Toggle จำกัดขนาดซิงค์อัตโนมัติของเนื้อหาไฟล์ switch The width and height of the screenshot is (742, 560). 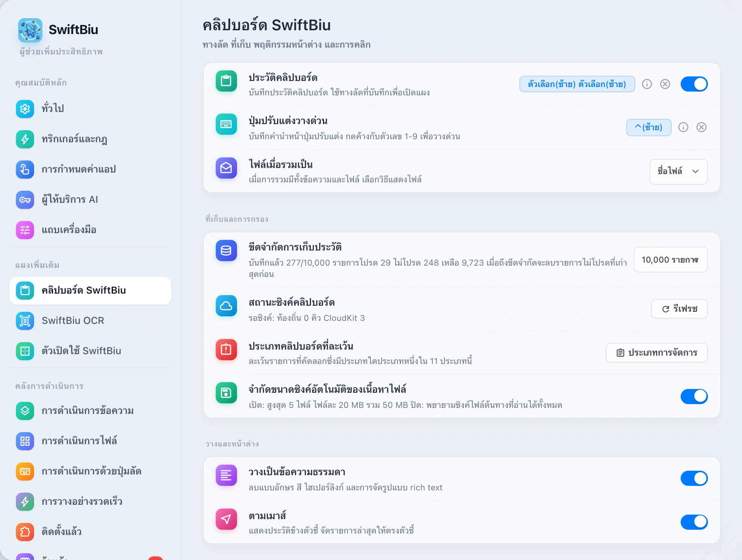[694, 396]
